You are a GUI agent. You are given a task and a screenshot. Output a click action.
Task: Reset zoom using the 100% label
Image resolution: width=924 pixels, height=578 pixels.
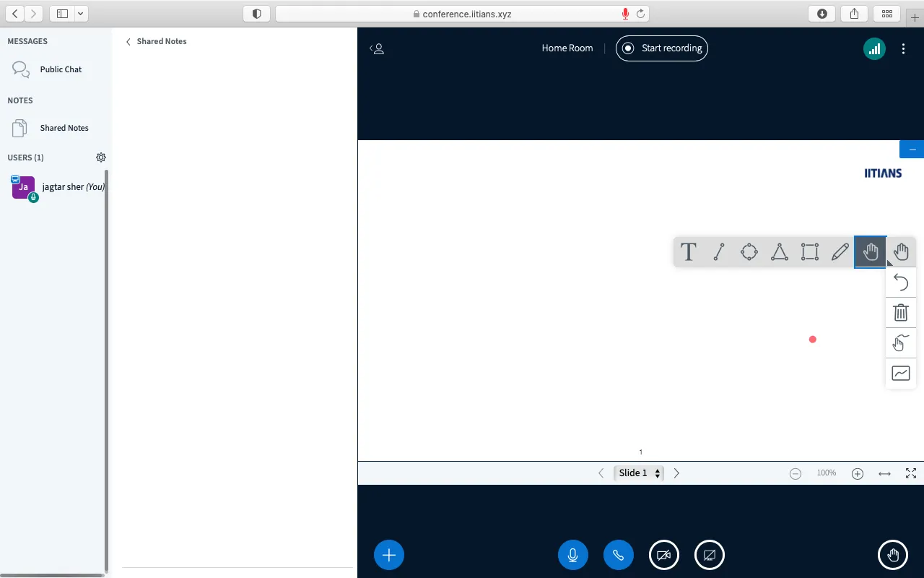tap(827, 473)
